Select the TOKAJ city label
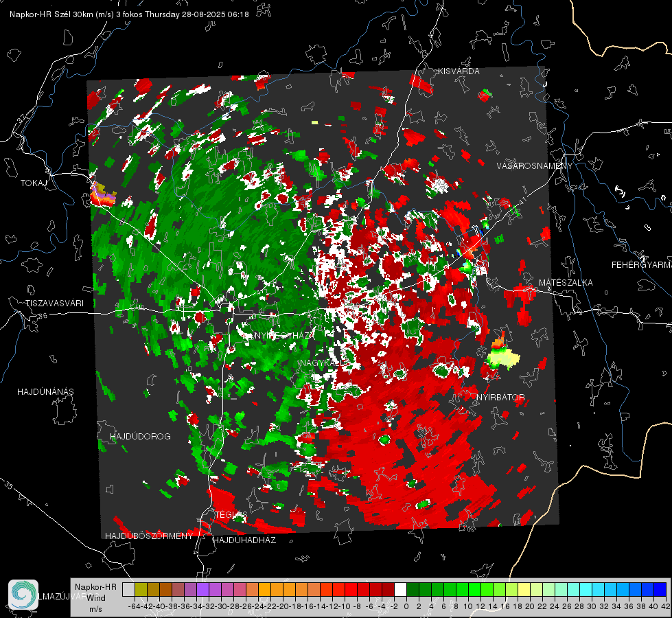 tap(34, 183)
